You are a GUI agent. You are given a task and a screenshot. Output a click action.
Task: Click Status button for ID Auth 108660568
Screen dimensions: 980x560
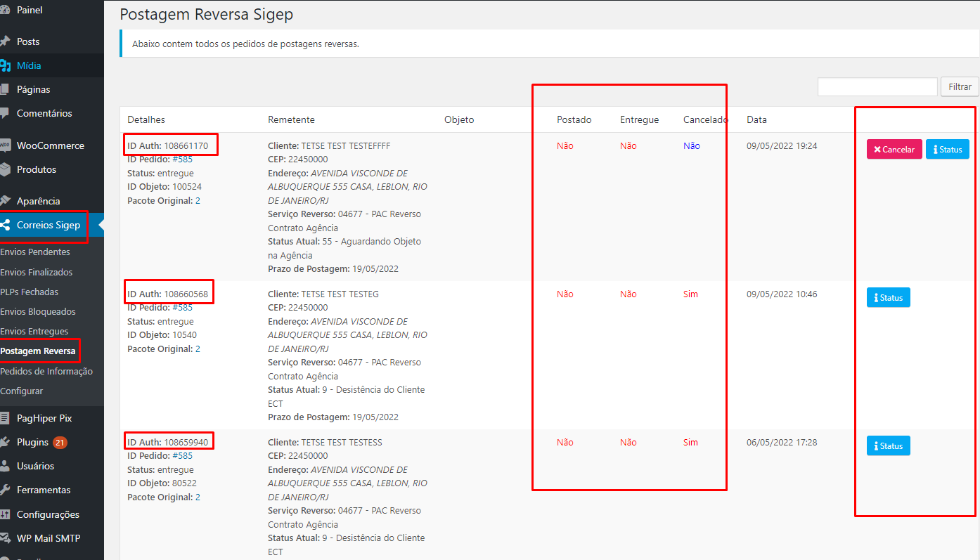(888, 298)
